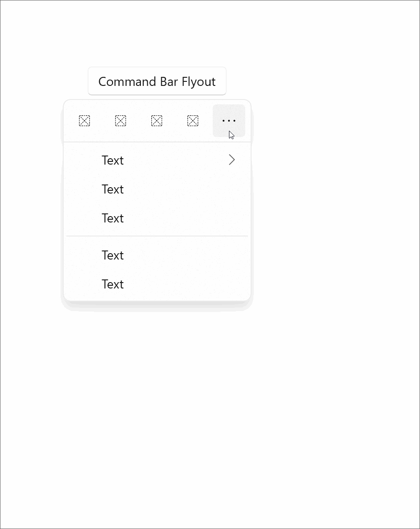Select the first Text menu item
The height and width of the screenshot is (529, 420).
click(x=112, y=160)
